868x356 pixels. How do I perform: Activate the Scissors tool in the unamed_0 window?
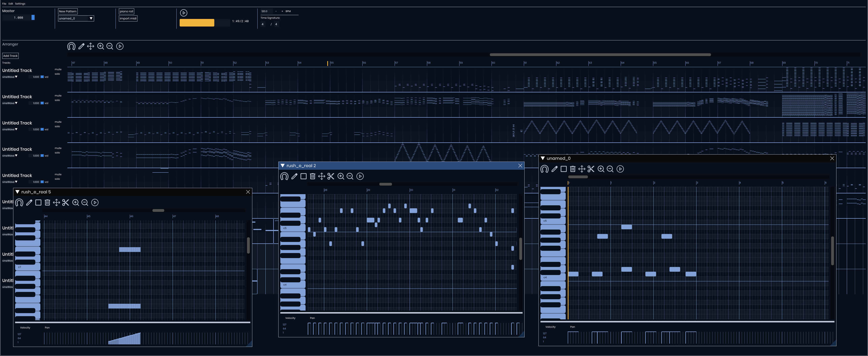coord(591,169)
